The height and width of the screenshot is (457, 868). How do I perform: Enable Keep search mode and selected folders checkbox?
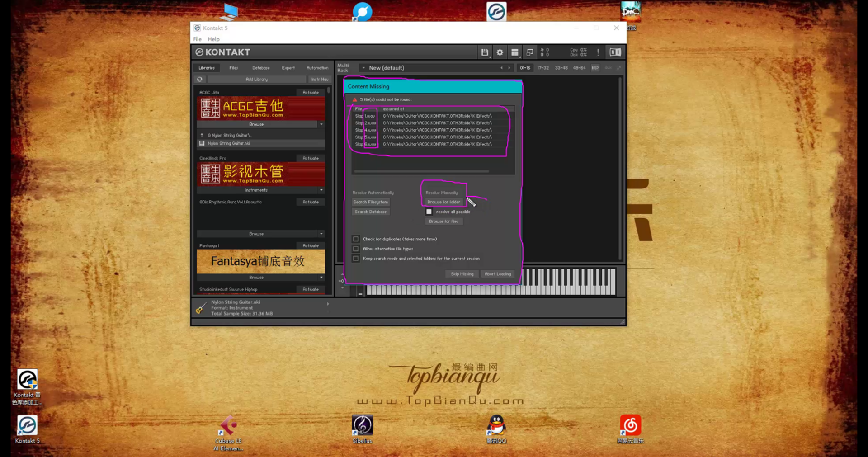point(356,259)
